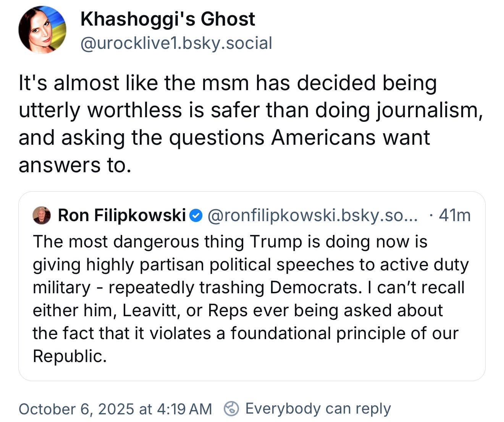Click the 4:19 AM post time

click(x=184, y=409)
